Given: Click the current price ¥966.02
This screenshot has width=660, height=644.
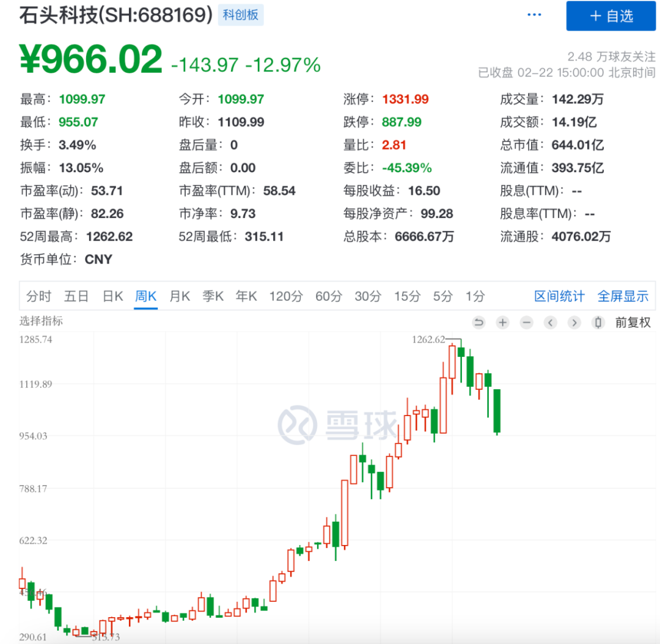Looking at the screenshot, I should pyautogui.click(x=91, y=59).
